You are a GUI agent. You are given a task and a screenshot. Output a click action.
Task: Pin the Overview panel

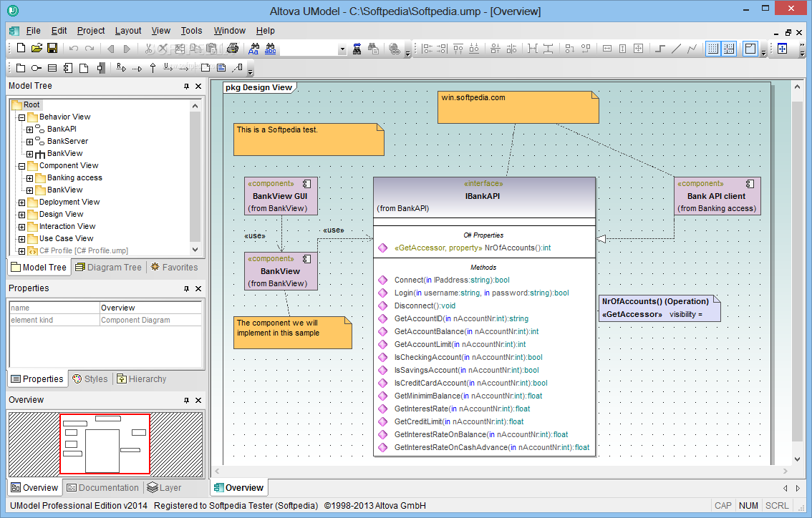coord(186,401)
